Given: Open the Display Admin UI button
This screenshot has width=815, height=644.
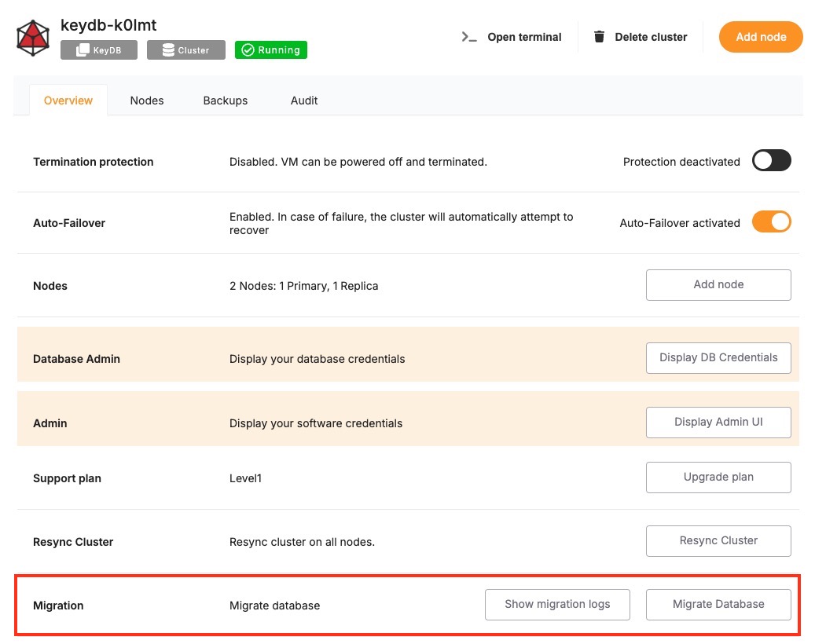Looking at the screenshot, I should point(718,423).
